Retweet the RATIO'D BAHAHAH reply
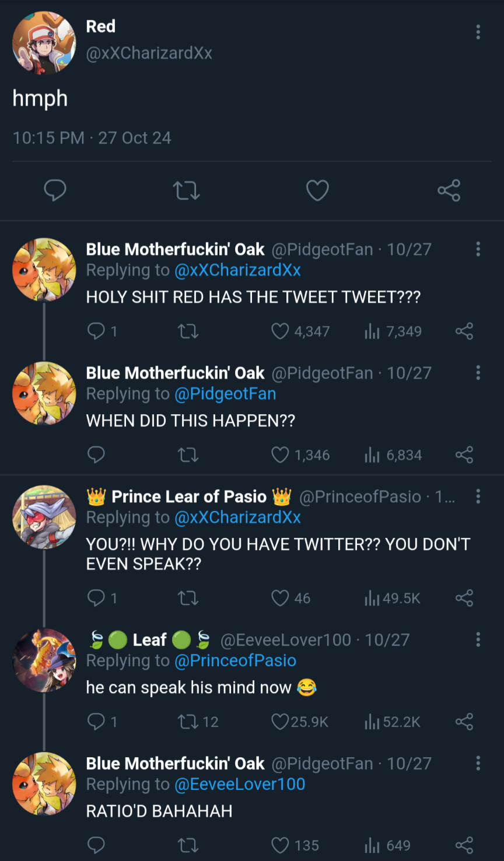The image size is (504, 861). (188, 845)
